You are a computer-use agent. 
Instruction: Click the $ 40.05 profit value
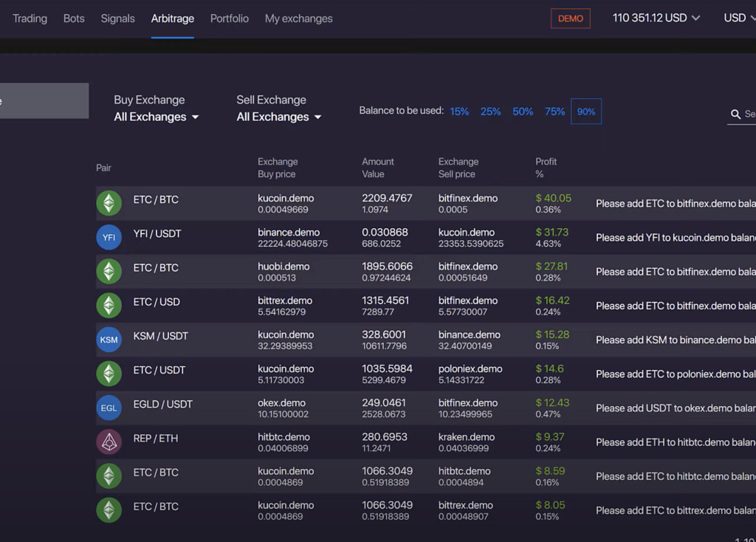(x=554, y=198)
